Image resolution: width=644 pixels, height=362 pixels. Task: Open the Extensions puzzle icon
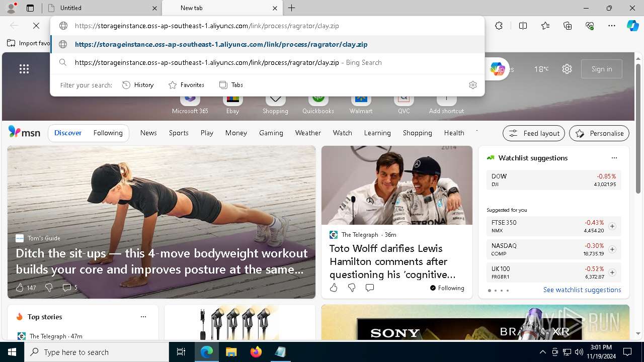click(x=499, y=26)
